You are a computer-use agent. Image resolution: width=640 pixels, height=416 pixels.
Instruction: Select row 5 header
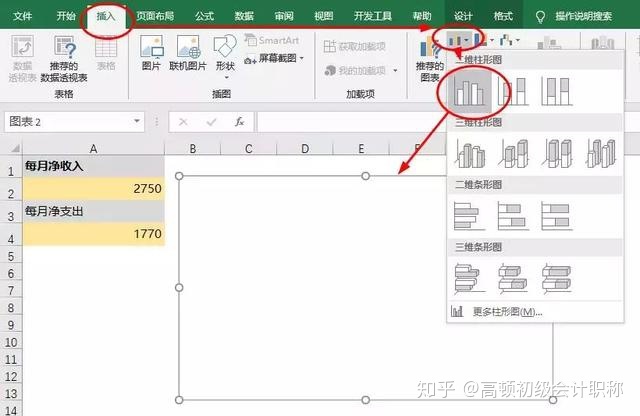coord(11,256)
